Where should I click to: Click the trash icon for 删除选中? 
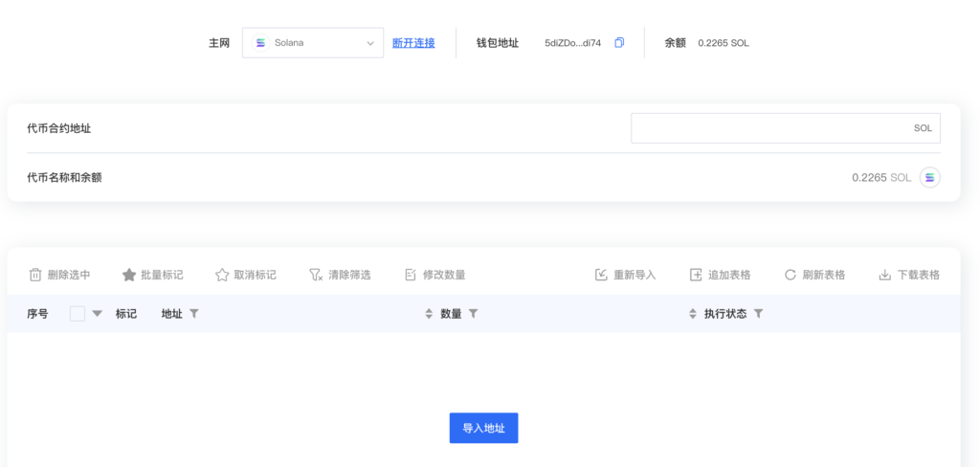[x=35, y=275]
